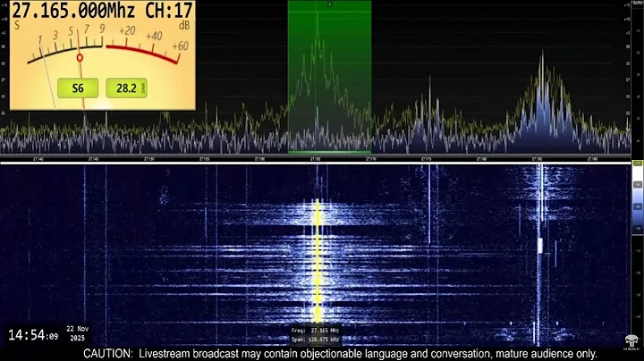The image size is (644, 361).
Task: Click the +60 dB mark on S-meter
Action: 181,46
